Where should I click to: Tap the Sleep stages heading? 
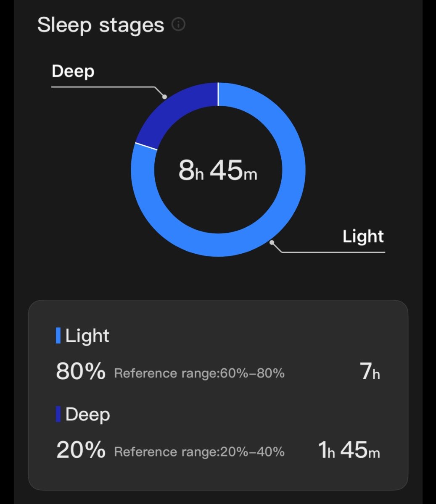(100, 25)
